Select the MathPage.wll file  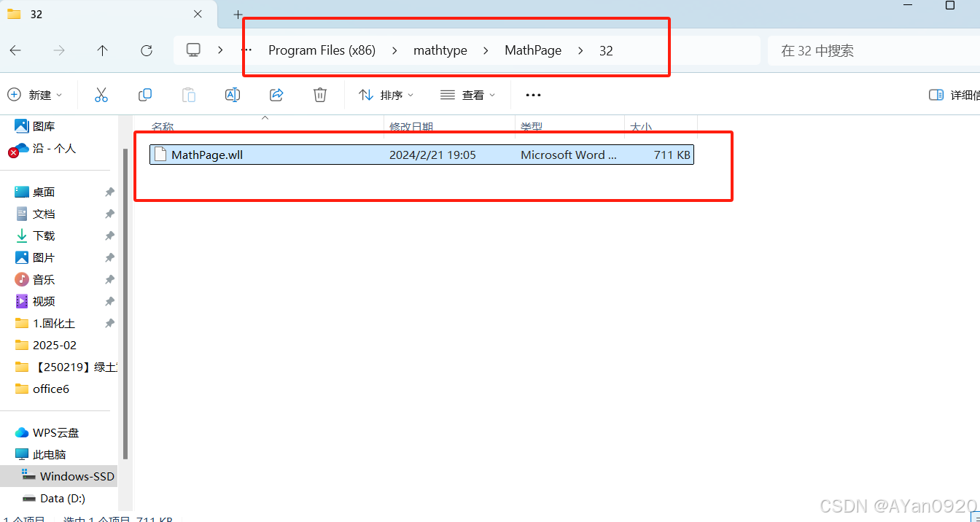(x=421, y=155)
